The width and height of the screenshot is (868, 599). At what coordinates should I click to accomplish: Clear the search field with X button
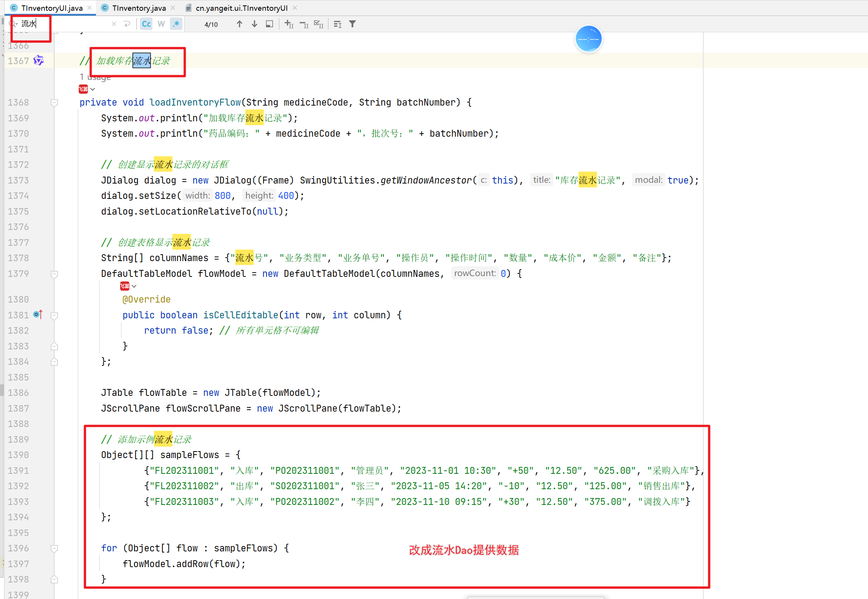(114, 24)
